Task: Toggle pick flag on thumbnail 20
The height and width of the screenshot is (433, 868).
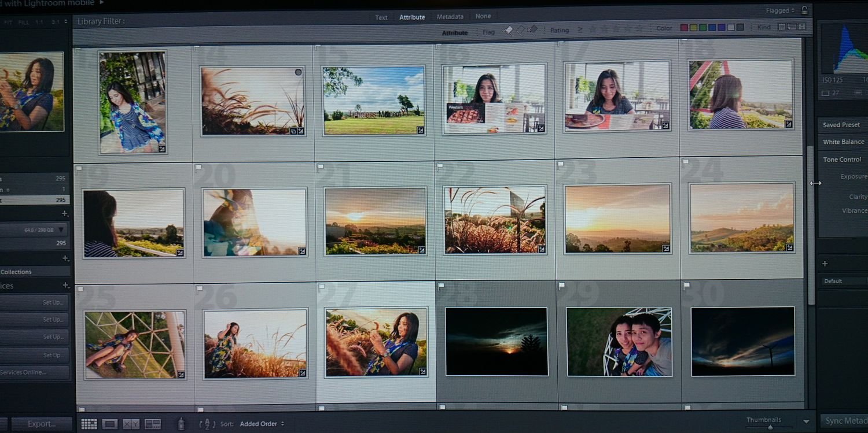Action: (198, 168)
